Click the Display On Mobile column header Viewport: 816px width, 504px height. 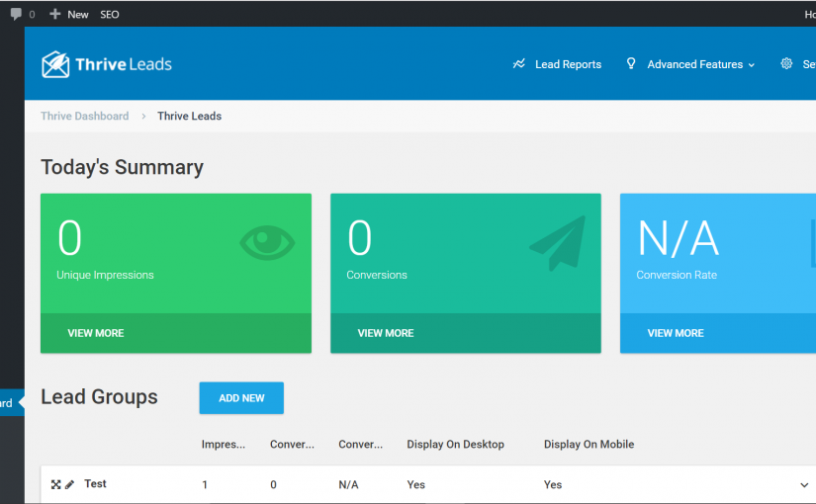(x=589, y=444)
